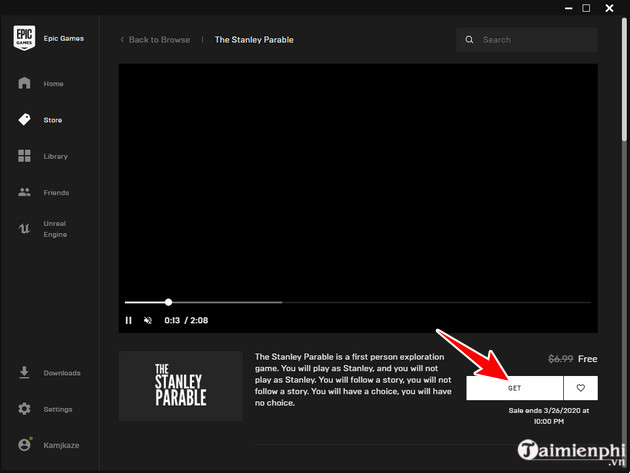Pause the trailer video
The width and height of the screenshot is (630, 473).
point(129,320)
